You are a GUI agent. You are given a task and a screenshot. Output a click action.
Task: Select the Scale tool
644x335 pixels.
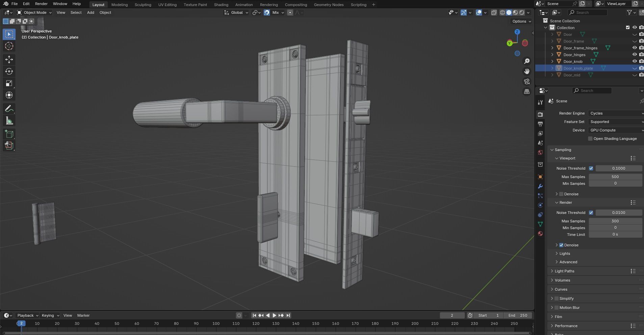click(x=9, y=83)
